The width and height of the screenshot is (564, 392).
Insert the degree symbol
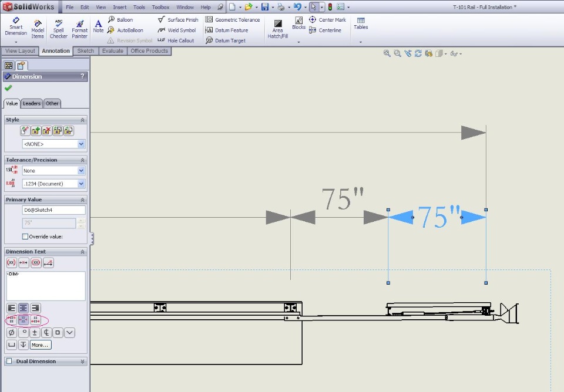(23, 332)
